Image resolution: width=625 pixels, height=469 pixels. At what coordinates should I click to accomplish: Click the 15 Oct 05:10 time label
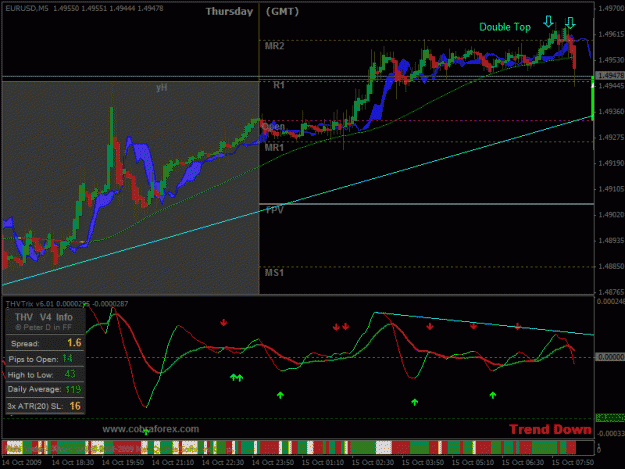pyautogui.click(x=473, y=463)
